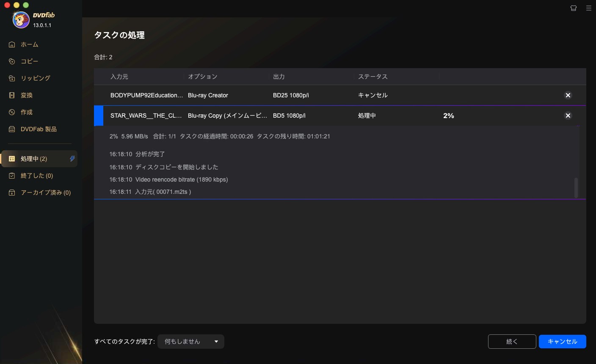Select the blue marker of STAR_WARS row

(99, 116)
